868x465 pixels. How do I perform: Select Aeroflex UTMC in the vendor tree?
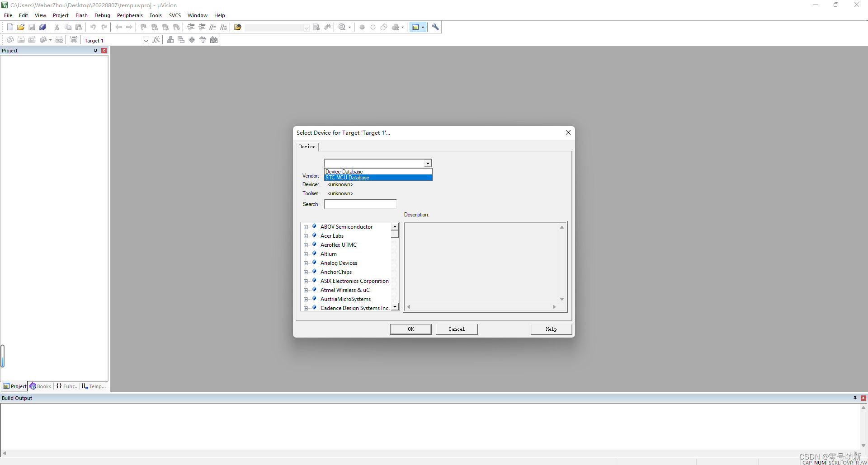point(339,245)
